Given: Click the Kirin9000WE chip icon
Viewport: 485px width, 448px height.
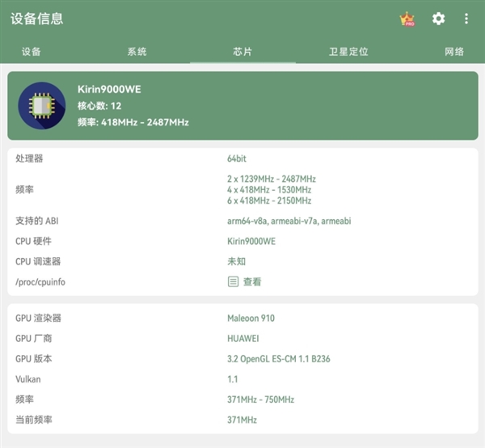Looking at the screenshot, I should 41,105.
